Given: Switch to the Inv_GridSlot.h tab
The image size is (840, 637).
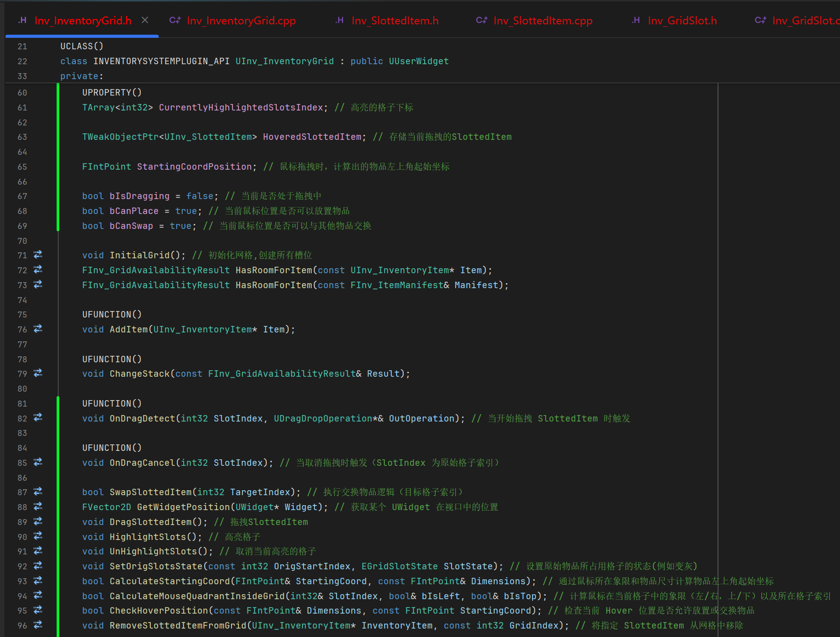Looking at the screenshot, I should [x=675, y=20].
